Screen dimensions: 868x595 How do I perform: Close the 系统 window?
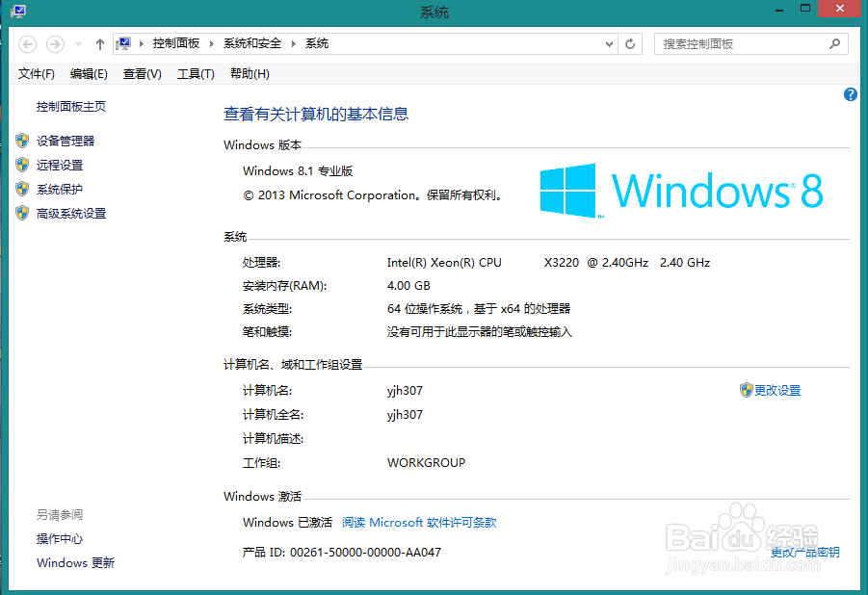[840, 9]
